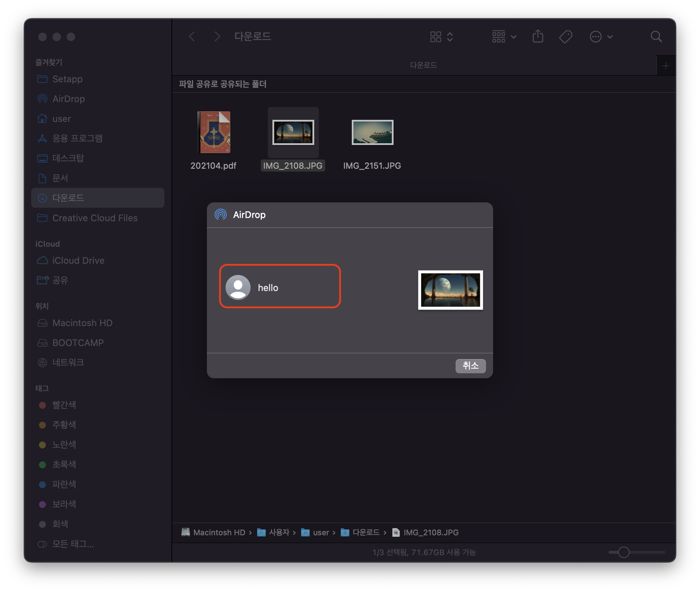700x592 pixels.
Task: Click the Share toolbar icon
Action: 538,37
